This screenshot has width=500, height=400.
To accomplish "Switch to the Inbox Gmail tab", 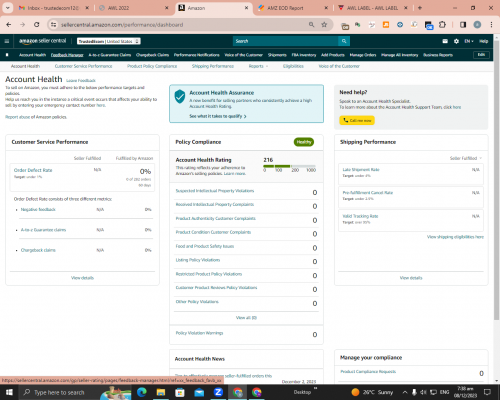I will click(x=53, y=8).
